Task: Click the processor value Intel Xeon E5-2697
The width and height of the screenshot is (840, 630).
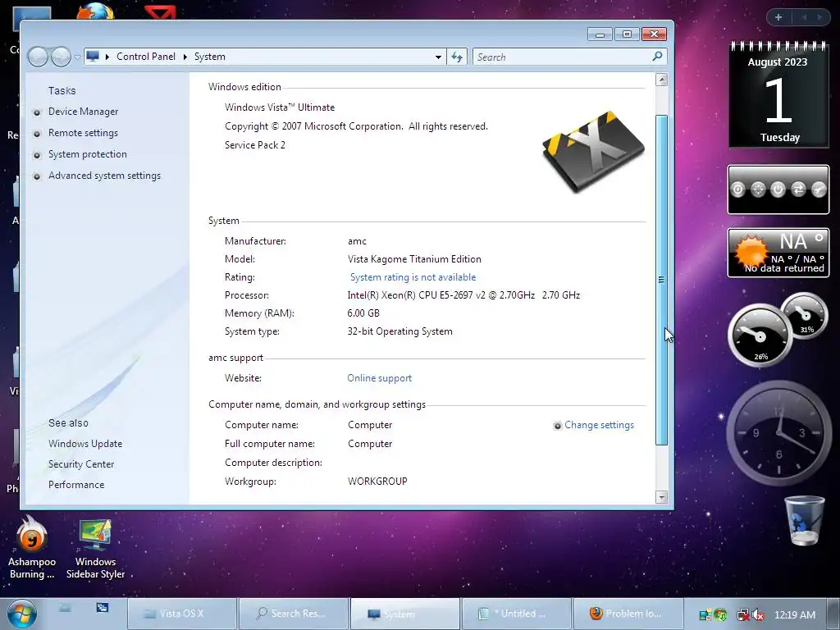Action: pyautogui.click(x=464, y=295)
